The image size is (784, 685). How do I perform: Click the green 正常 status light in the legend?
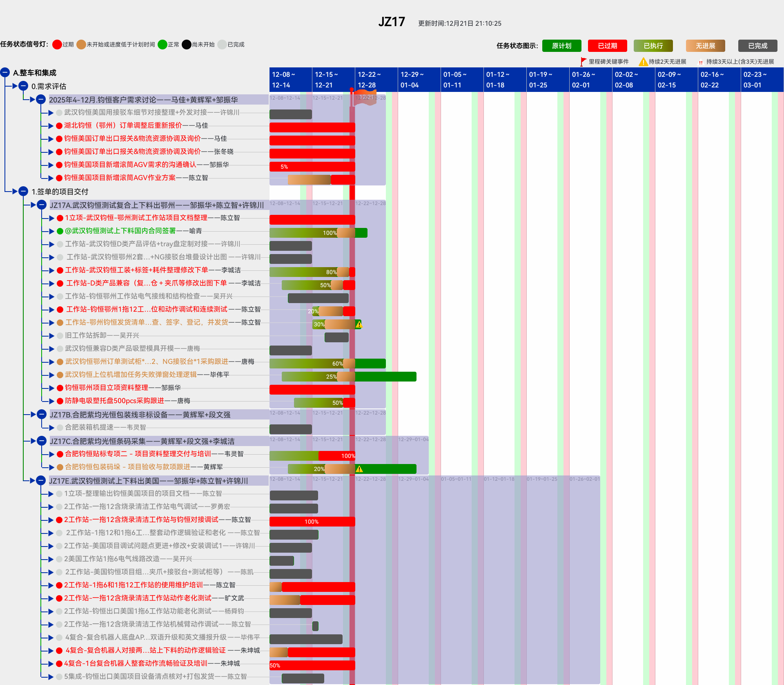(163, 45)
